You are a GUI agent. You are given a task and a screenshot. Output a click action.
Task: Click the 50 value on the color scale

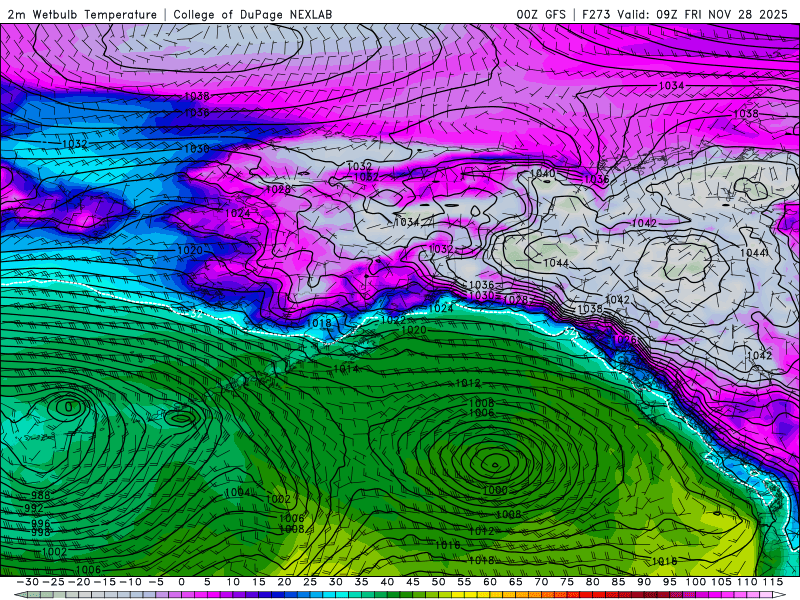click(438, 582)
